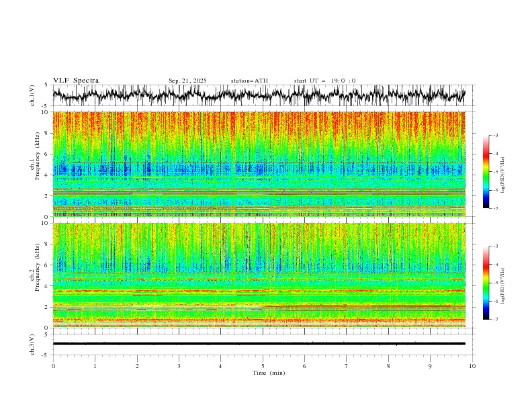Screen dimensions: 532x411
Task: Click the 'ch.3(V)' axis label
Action: 32,345
